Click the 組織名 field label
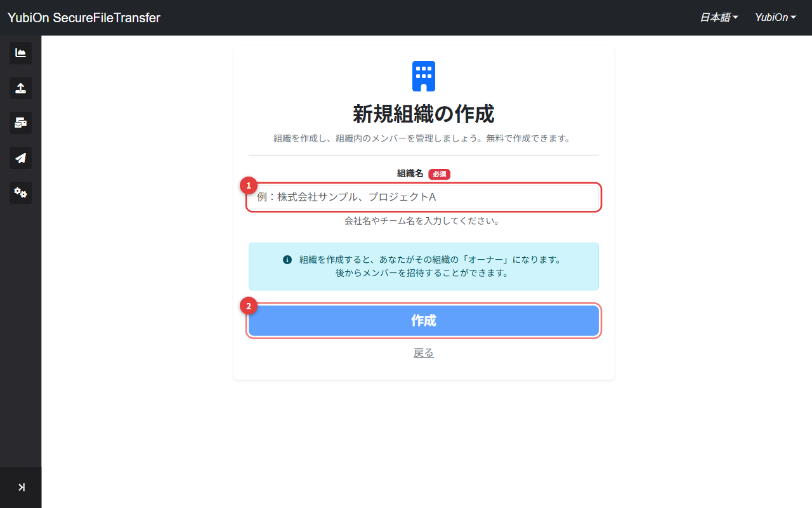 [x=410, y=173]
